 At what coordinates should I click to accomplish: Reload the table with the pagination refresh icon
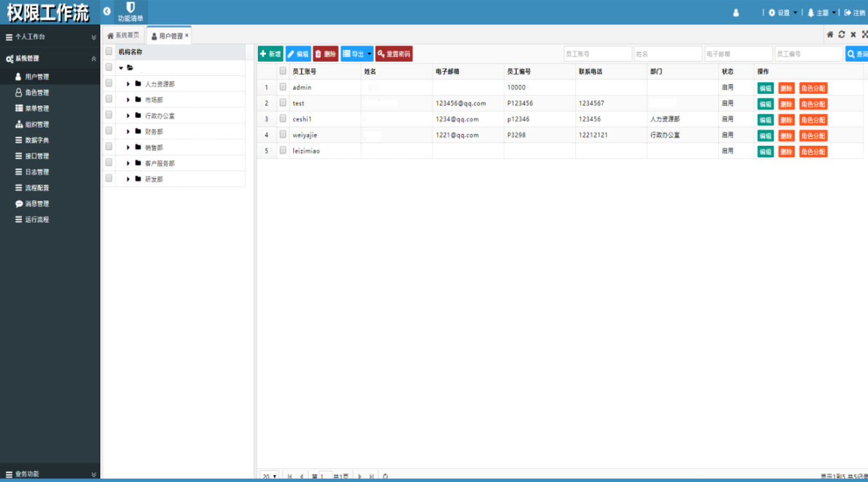(385, 476)
